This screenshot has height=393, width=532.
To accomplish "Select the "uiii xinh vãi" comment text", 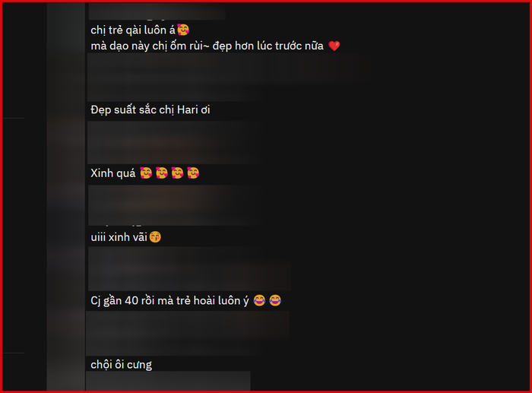I will (119, 237).
